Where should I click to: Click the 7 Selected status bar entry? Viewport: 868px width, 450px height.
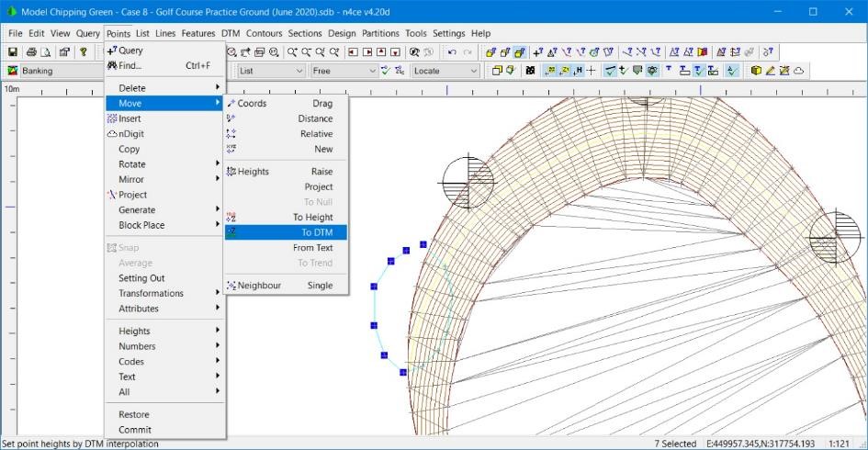point(675,444)
